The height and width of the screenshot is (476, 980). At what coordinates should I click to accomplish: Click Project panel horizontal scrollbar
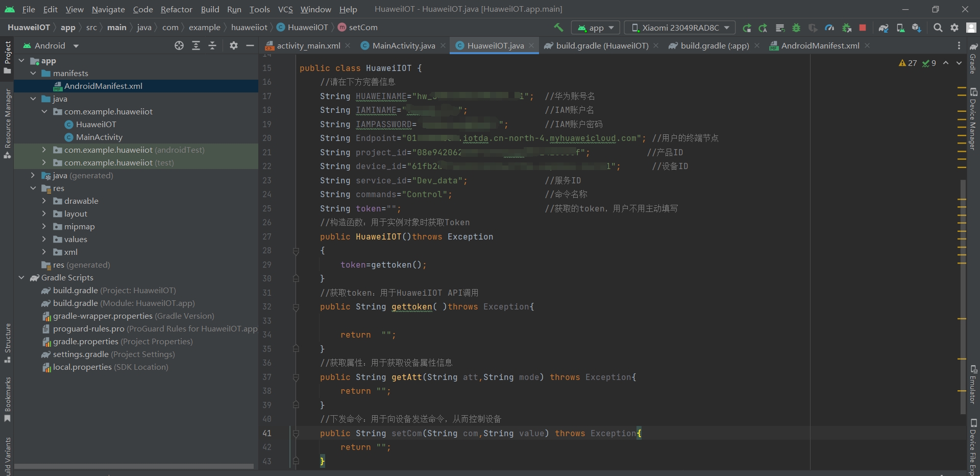pyautogui.click(x=134, y=466)
